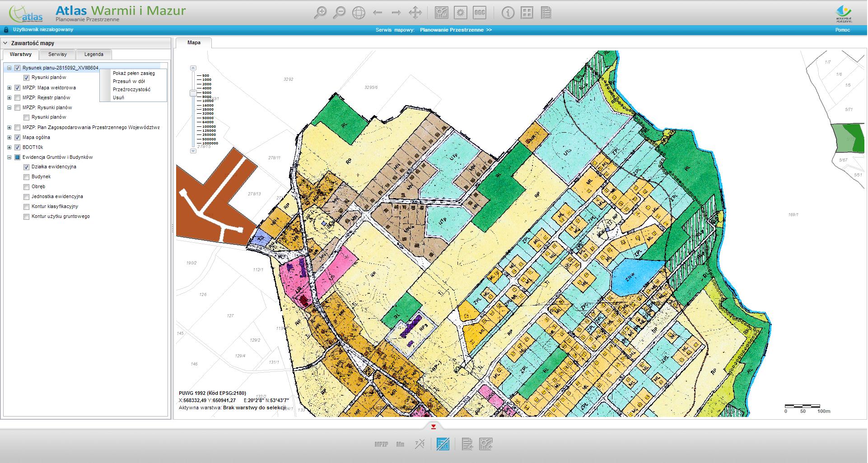Screen dimensions: 868x463
Task: Select the Warstwy tab
Action: 21,54
